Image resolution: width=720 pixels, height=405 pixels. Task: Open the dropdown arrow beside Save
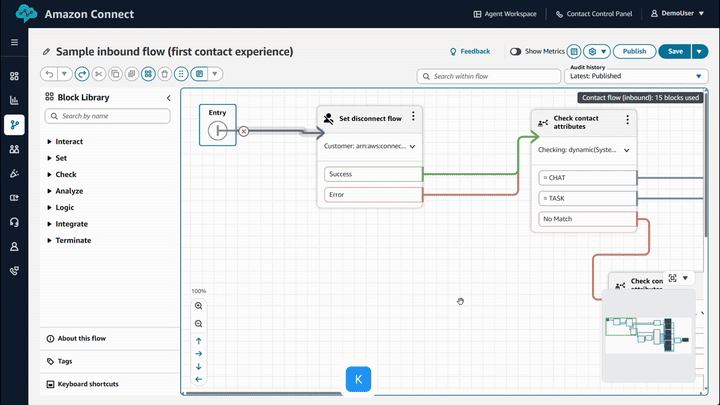pos(700,51)
